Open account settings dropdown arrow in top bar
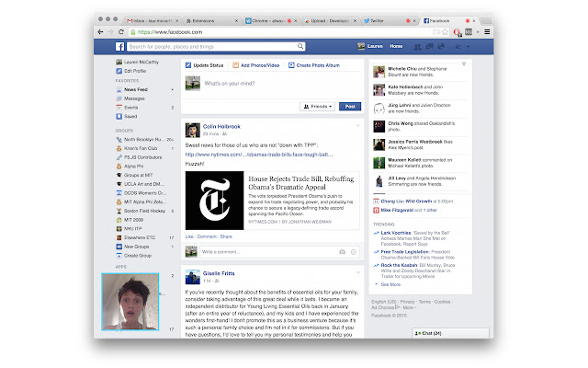The image size is (588, 368). (x=468, y=47)
